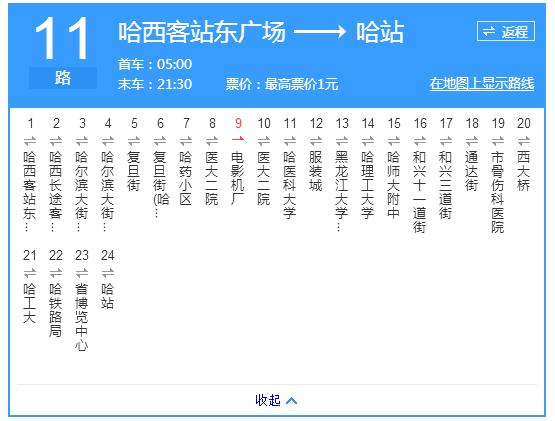Select stop 市骨伤科医院
This screenshot has height=421, width=555.
[x=498, y=192]
